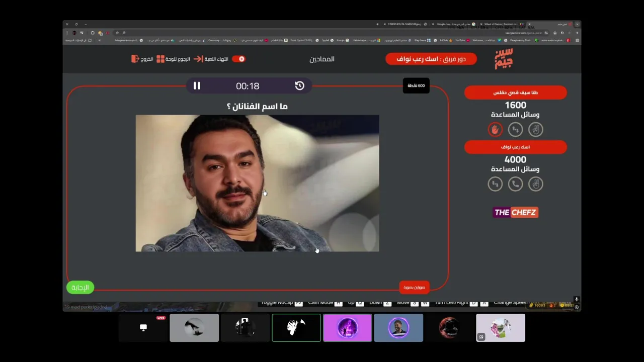Toggle the red switch next to انتهاء اللعبة
The width and height of the screenshot is (644, 362).
[x=238, y=59]
